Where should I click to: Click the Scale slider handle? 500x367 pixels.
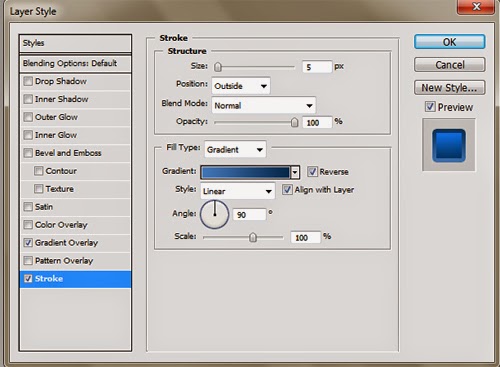(x=253, y=237)
